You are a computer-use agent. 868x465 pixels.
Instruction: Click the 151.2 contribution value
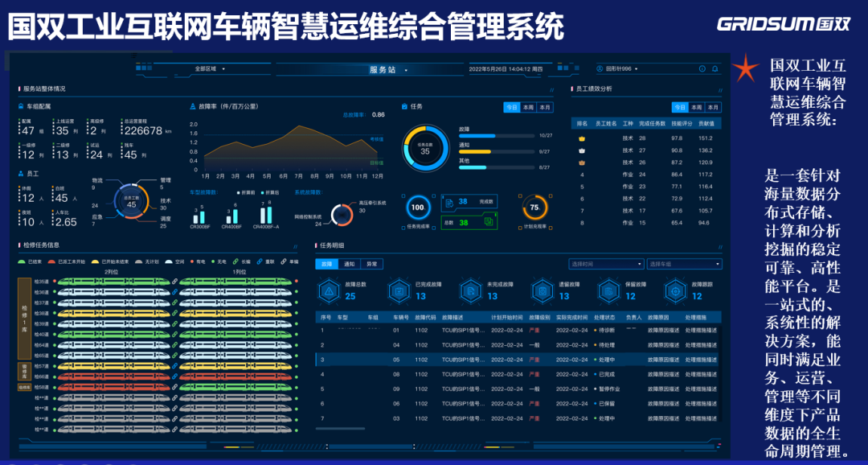coord(706,138)
